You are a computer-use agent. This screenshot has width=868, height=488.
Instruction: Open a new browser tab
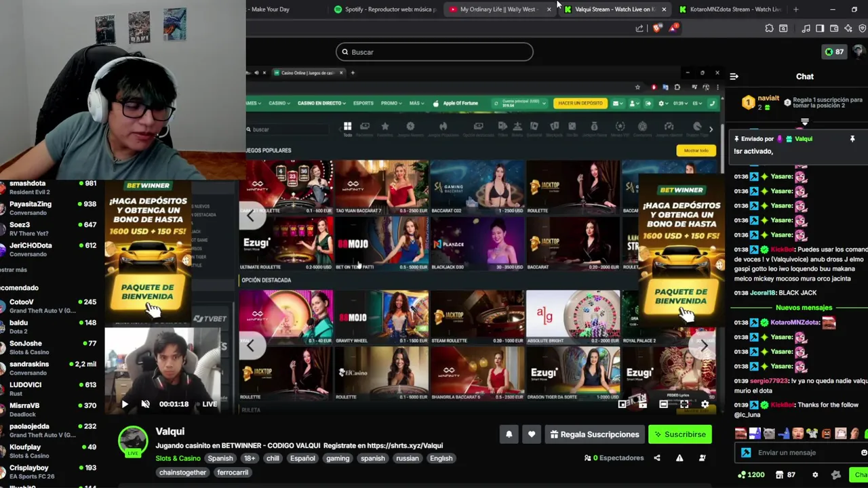[795, 9]
